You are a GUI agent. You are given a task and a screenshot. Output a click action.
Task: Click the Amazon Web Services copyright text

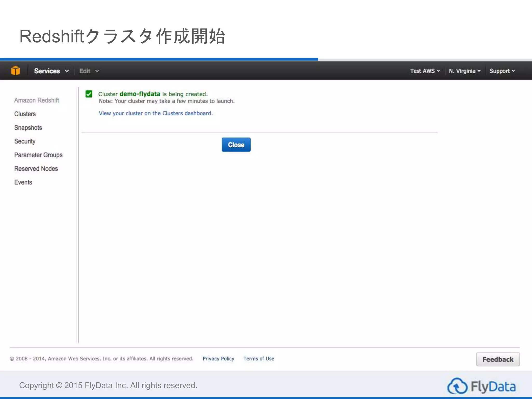click(x=102, y=358)
